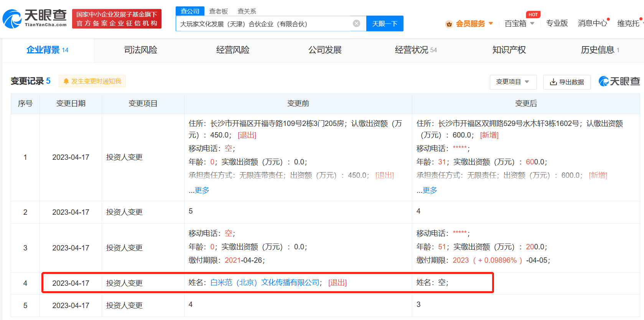
Task: Open the 司法风险 tab
Action: coord(140,50)
